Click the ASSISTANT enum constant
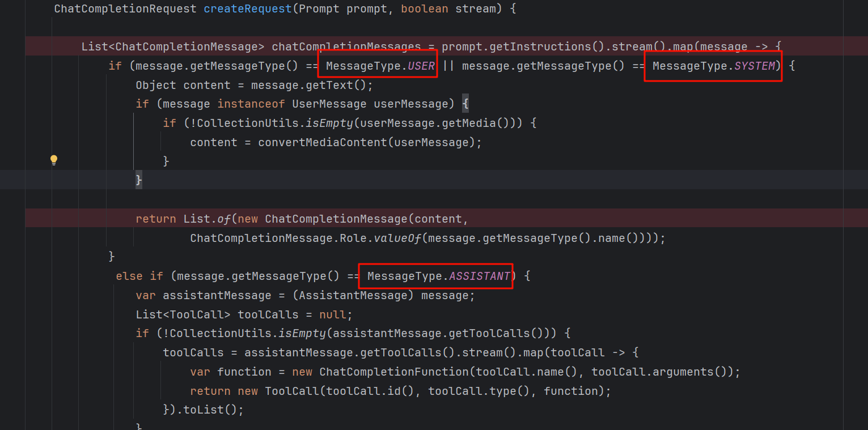Screen dimensions: 868x430 point(480,276)
